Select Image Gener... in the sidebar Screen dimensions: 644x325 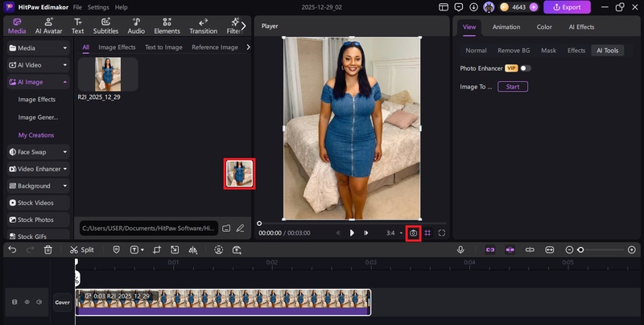point(38,117)
